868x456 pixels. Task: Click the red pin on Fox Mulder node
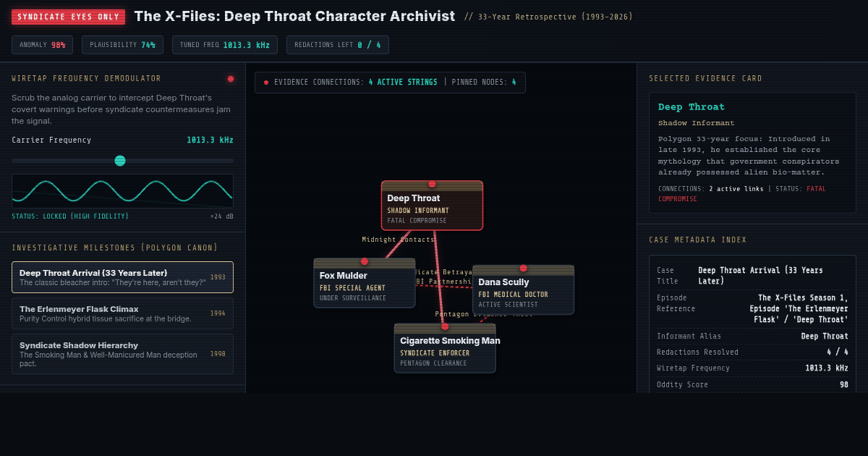coord(365,261)
